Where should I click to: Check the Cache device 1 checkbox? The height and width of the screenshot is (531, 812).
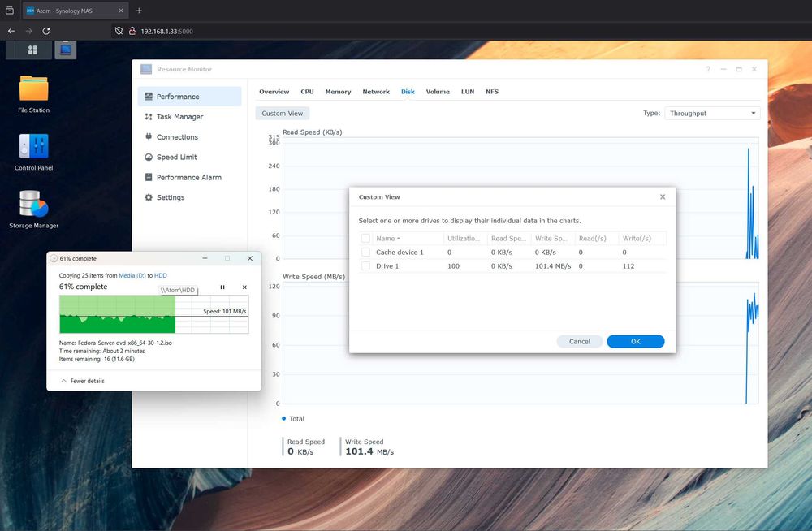365,253
